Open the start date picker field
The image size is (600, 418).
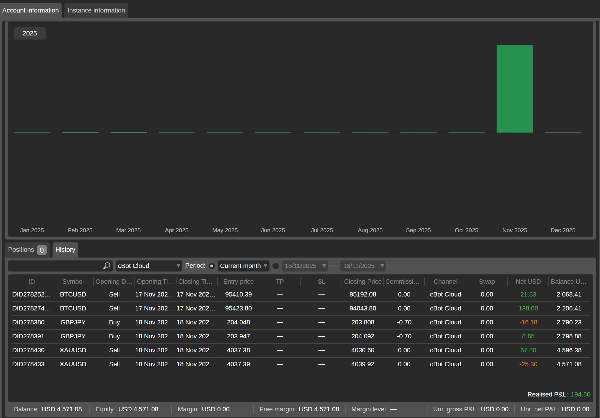pos(305,266)
